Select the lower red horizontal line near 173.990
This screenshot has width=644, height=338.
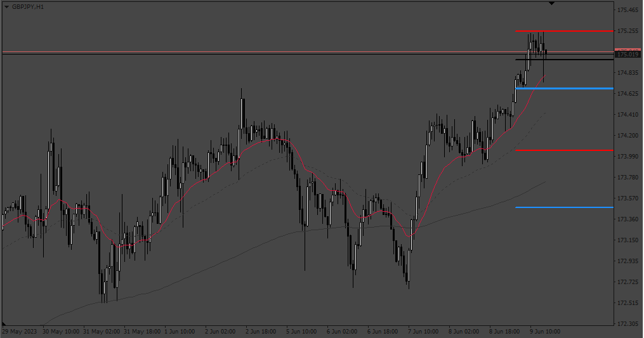(564, 150)
